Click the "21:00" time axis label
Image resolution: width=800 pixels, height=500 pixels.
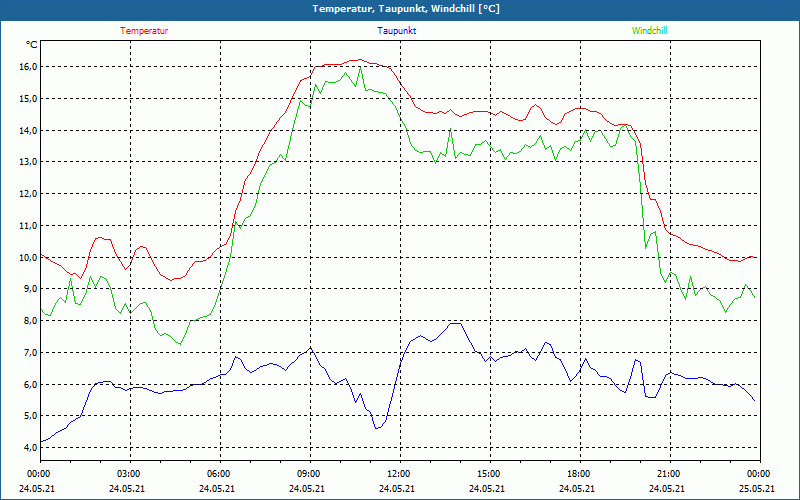point(668,474)
